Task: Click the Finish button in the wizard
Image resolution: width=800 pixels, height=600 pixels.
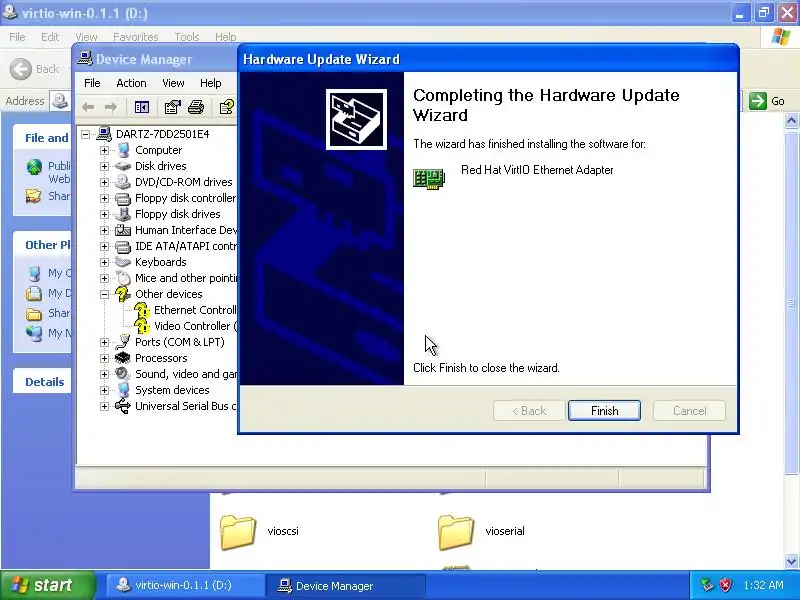Action: pos(604,411)
